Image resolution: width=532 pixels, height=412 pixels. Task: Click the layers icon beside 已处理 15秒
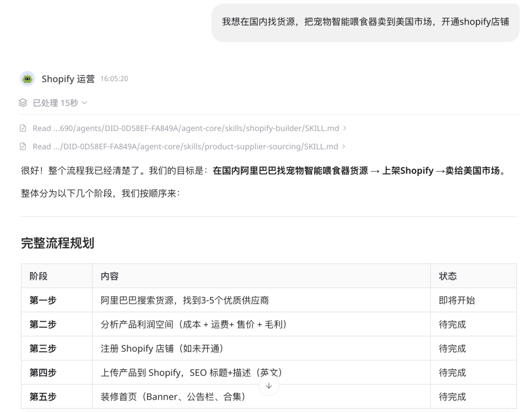23,103
